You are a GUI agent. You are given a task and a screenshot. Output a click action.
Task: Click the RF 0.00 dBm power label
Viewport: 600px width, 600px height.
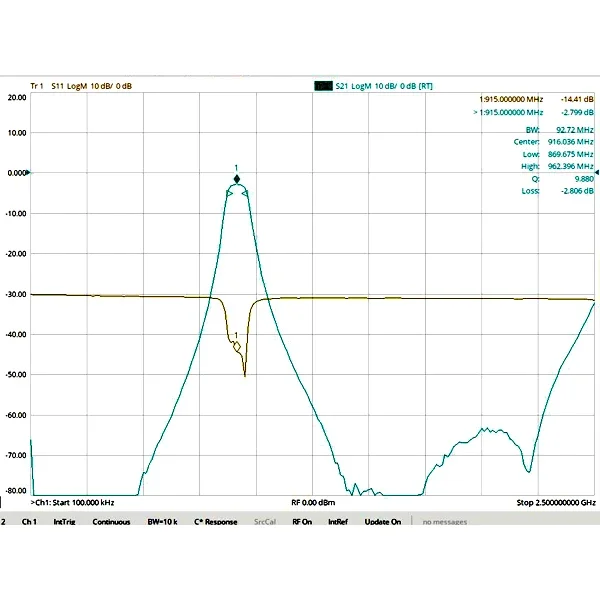(x=313, y=502)
